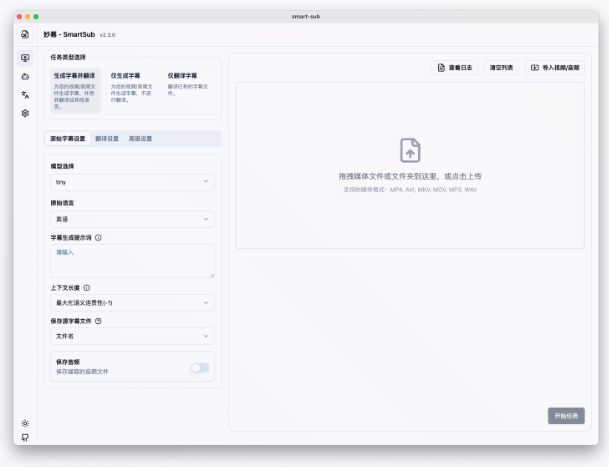Click the supported formats line MP4, AVI, MKV
Screen dimensions: 609x467
click(x=410, y=190)
